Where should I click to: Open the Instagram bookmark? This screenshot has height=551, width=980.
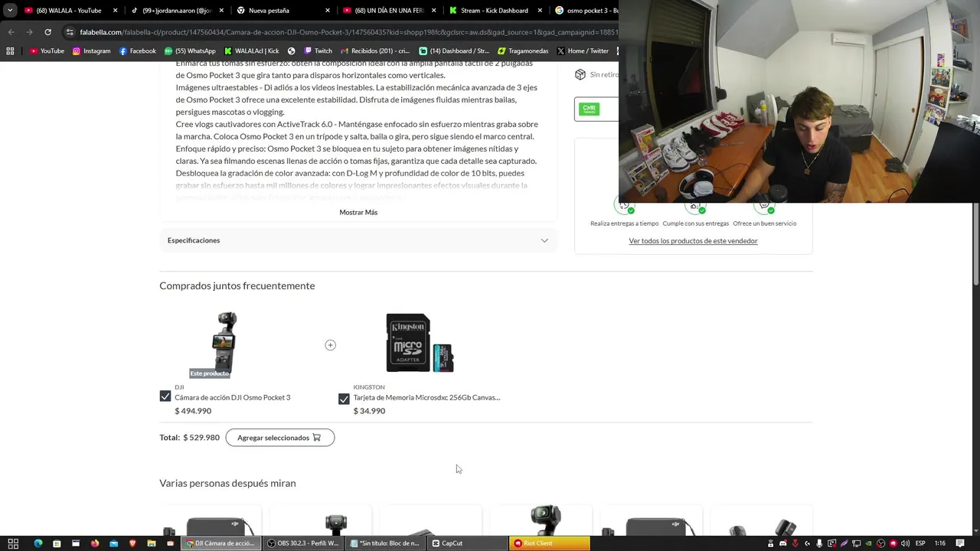click(91, 51)
